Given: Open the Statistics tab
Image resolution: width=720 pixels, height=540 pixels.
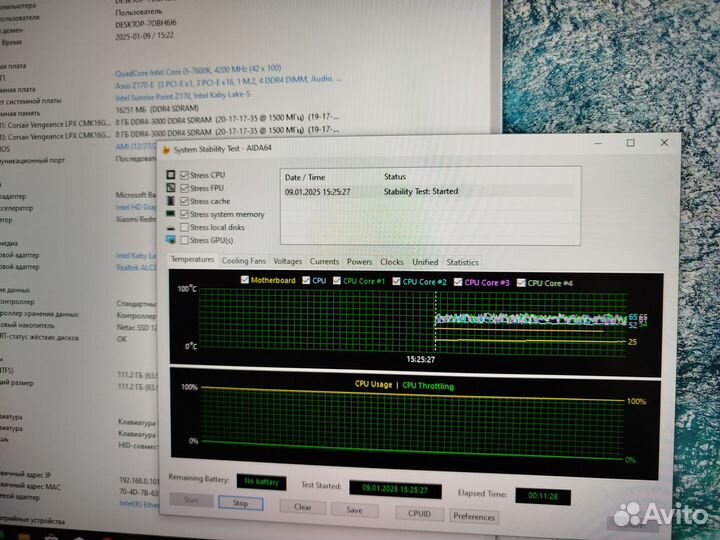Looking at the screenshot, I should [462, 263].
